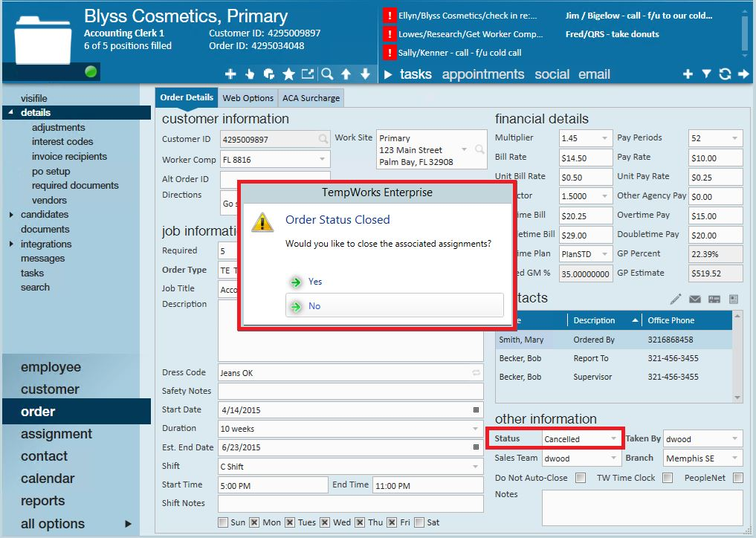Click the Work Site search magnifier icon
The height and width of the screenshot is (538, 756).
[x=479, y=149]
